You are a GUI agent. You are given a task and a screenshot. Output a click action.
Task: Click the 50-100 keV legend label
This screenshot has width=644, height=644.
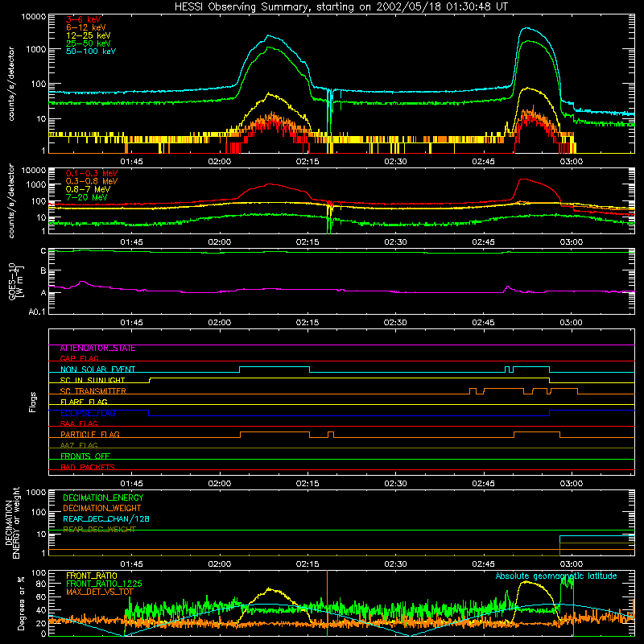(91, 51)
